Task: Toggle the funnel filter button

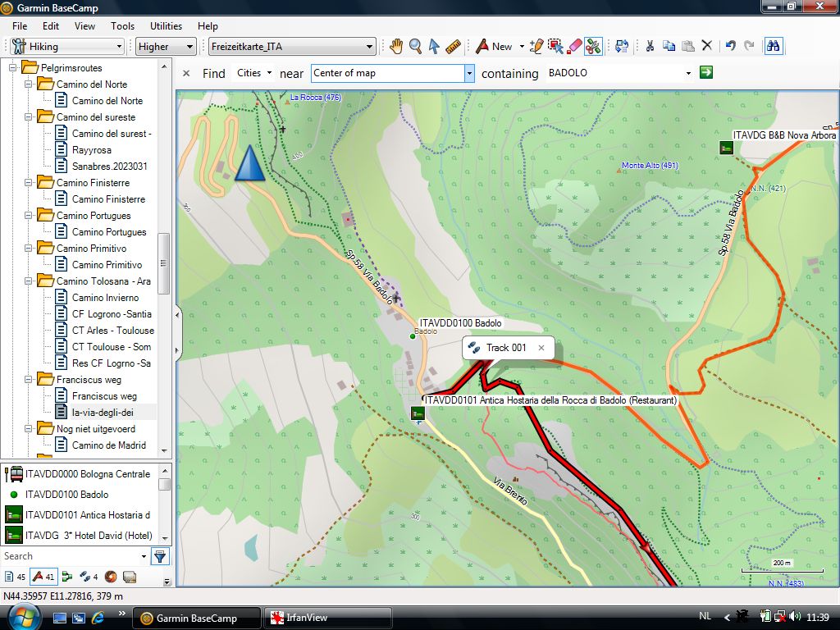Action: pos(160,557)
